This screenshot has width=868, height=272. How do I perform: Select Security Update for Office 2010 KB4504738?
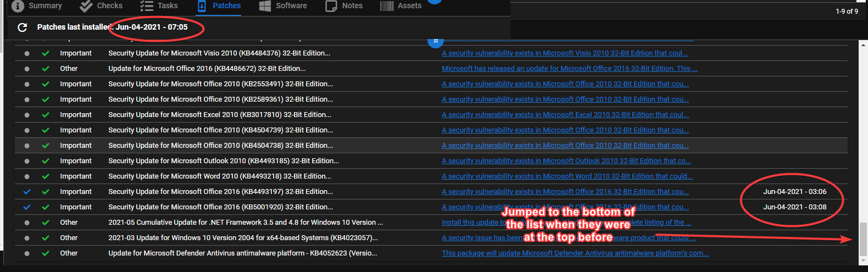221,146
